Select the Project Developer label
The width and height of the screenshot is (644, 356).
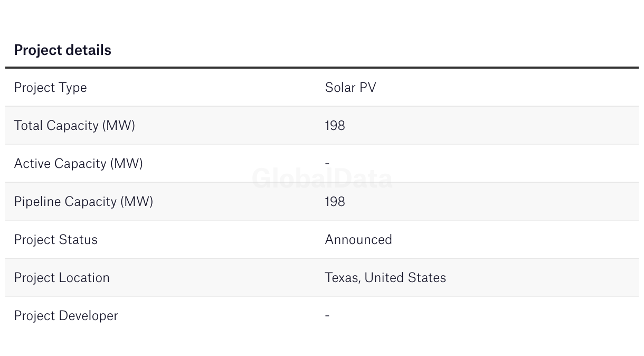pos(66,316)
